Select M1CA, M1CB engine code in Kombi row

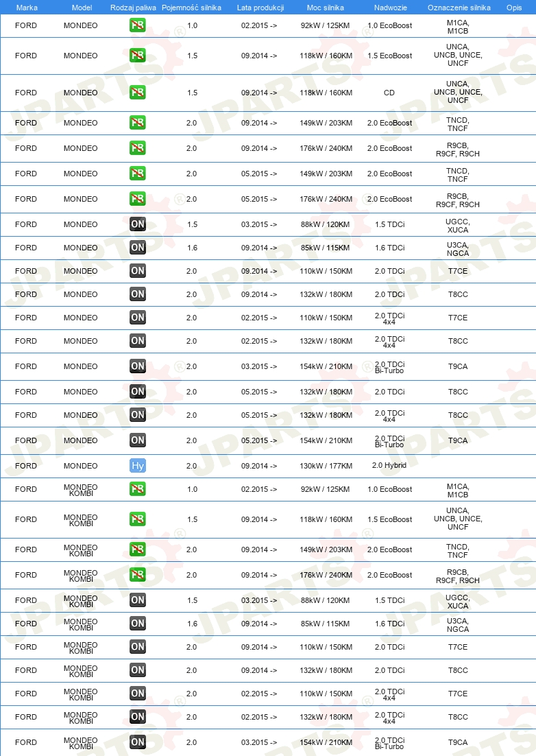pos(457,491)
